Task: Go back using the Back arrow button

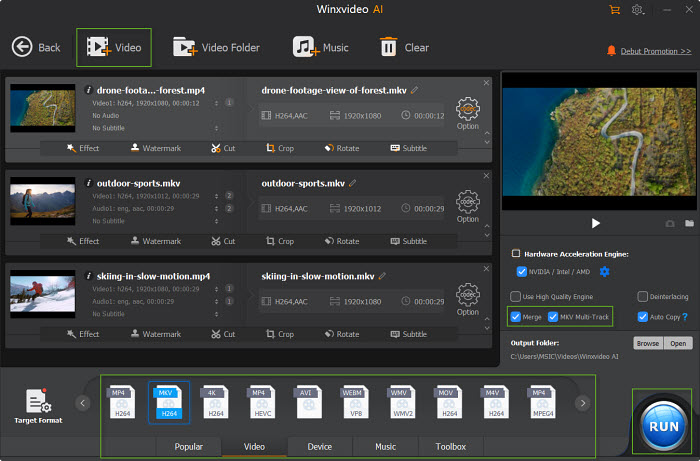Action: 36,47
